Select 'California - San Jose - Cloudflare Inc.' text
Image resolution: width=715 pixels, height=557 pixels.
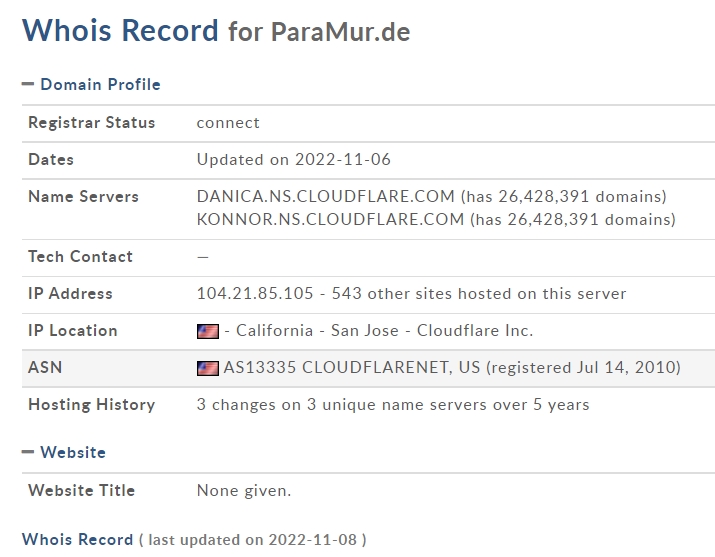pyautogui.click(x=384, y=330)
